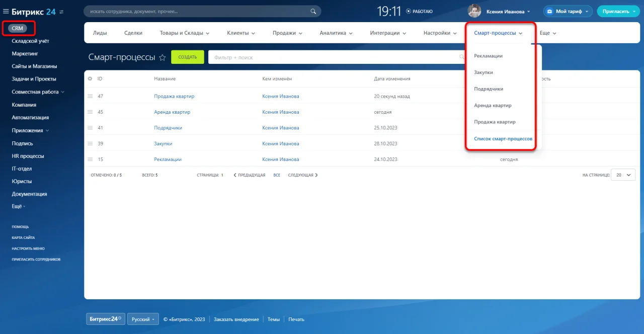The width and height of the screenshot is (644, 334).
Task: Open the Русский language selector
Action: [x=143, y=319]
